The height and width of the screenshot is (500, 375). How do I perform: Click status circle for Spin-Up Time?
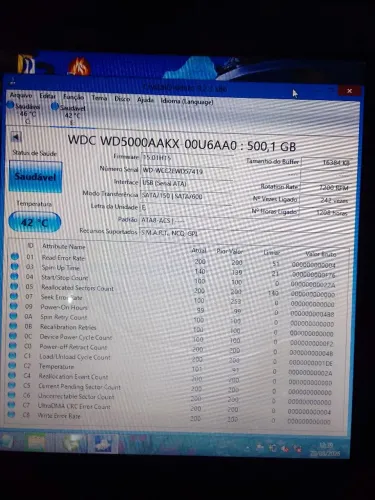point(14,266)
